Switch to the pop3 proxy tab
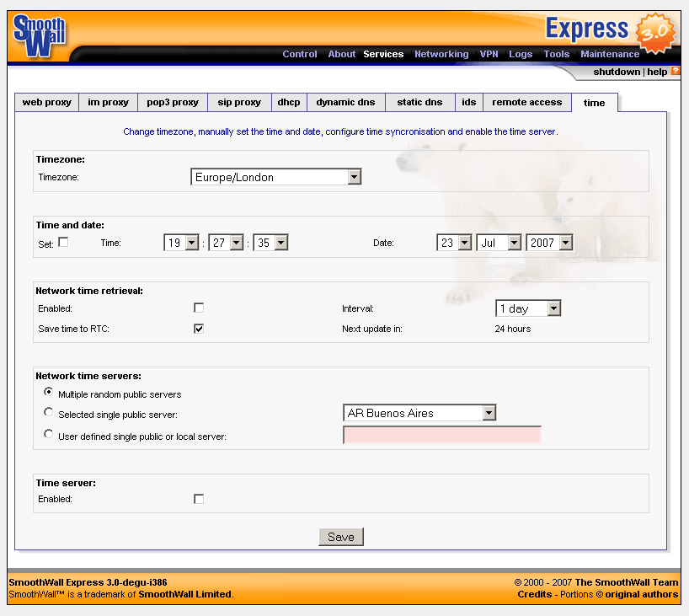 click(x=173, y=102)
